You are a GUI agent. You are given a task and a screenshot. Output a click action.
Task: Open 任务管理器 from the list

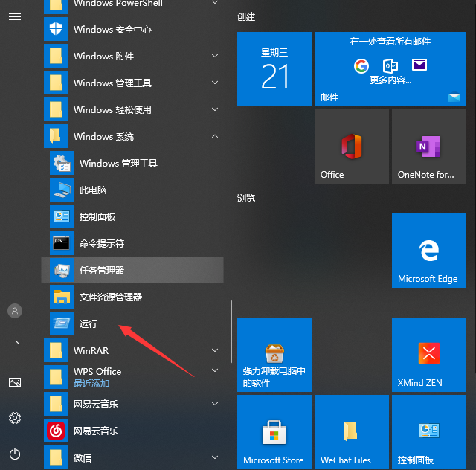coord(102,271)
